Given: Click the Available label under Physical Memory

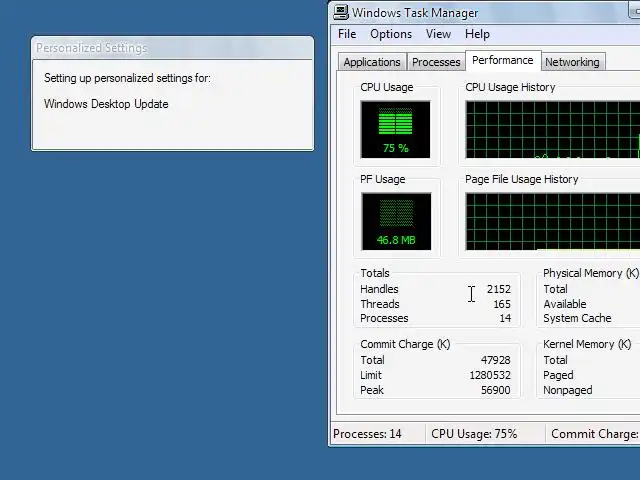Looking at the screenshot, I should [564, 304].
